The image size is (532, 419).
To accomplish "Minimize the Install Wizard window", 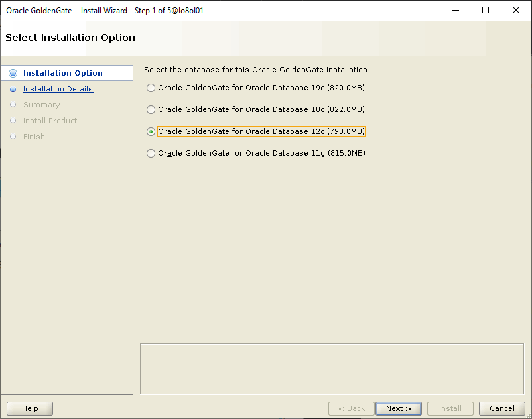I will pyautogui.click(x=455, y=10).
